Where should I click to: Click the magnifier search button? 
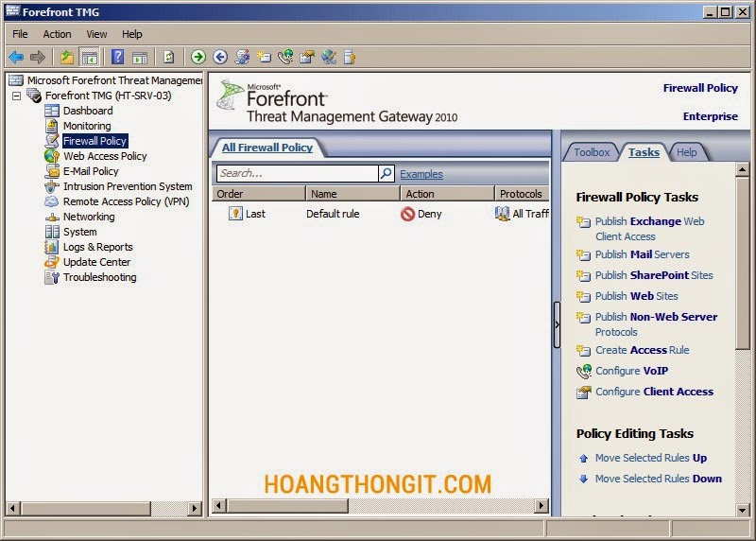point(387,173)
